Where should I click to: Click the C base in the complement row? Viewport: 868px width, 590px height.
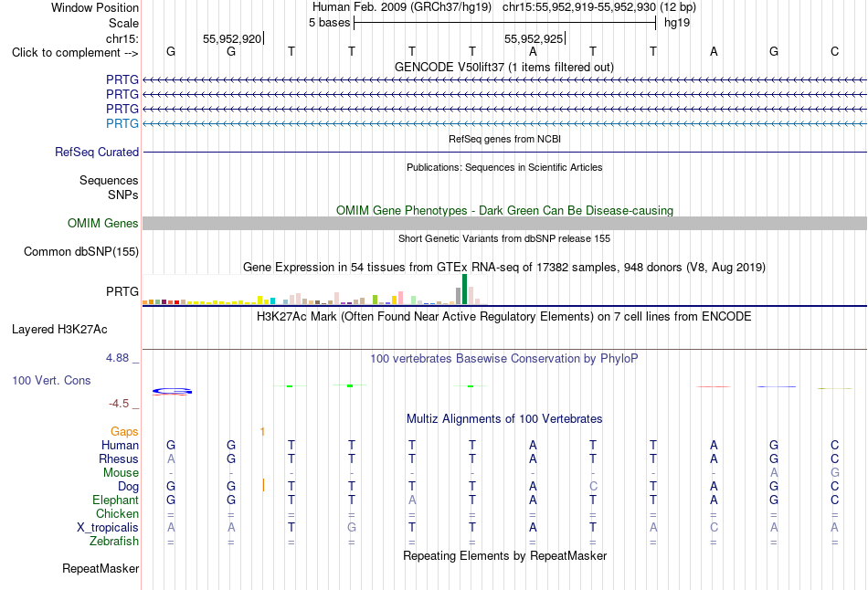pos(834,51)
